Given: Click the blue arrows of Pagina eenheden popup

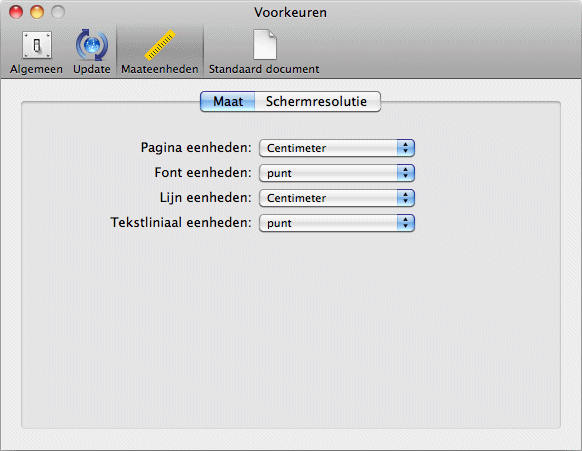Looking at the screenshot, I should pyautogui.click(x=406, y=148).
